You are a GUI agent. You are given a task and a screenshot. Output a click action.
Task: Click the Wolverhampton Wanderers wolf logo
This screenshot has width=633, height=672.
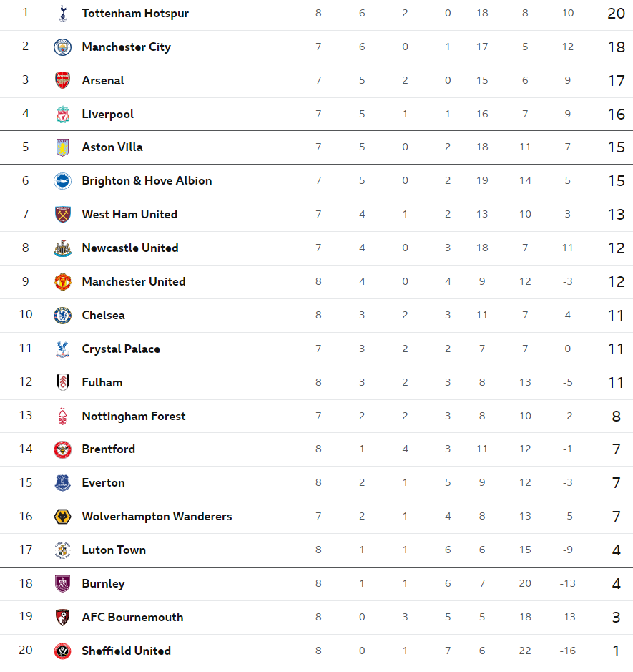point(62,517)
